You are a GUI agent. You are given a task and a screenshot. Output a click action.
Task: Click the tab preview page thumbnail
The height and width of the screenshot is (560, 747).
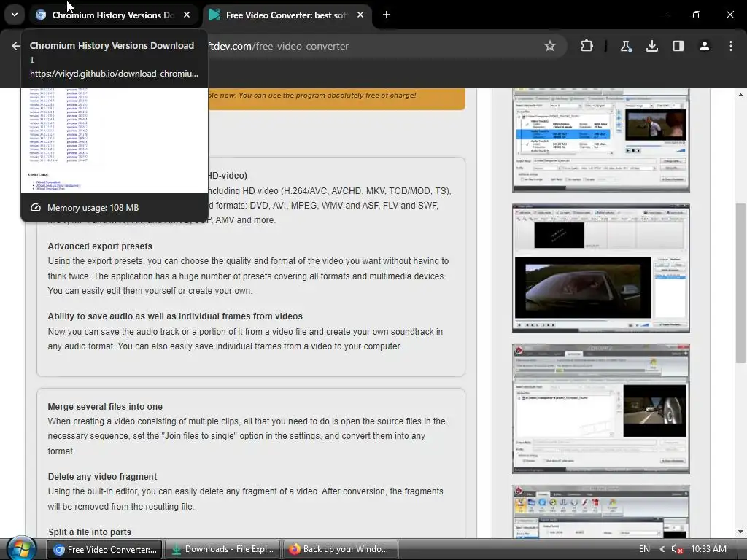[115, 140]
